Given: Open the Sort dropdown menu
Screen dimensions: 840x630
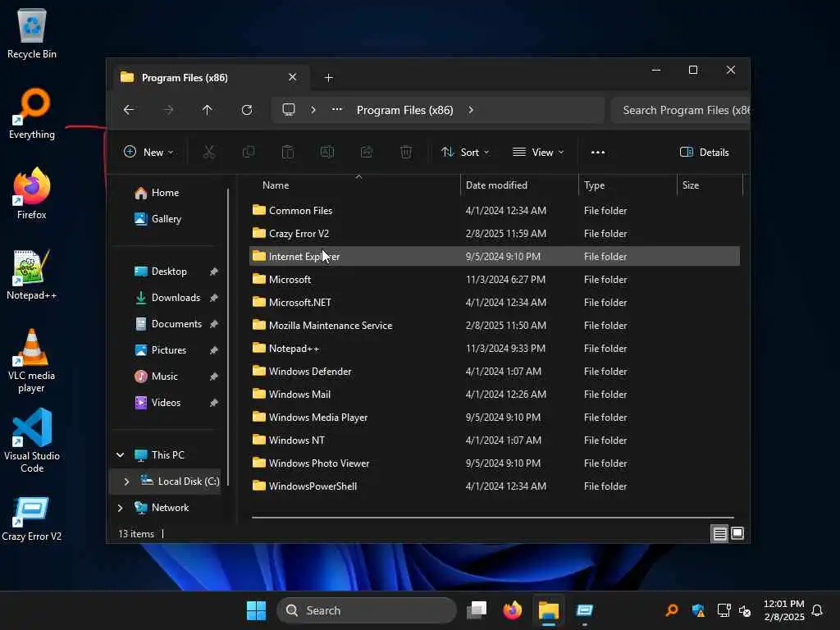Looking at the screenshot, I should pyautogui.click(x=465, y=152).
